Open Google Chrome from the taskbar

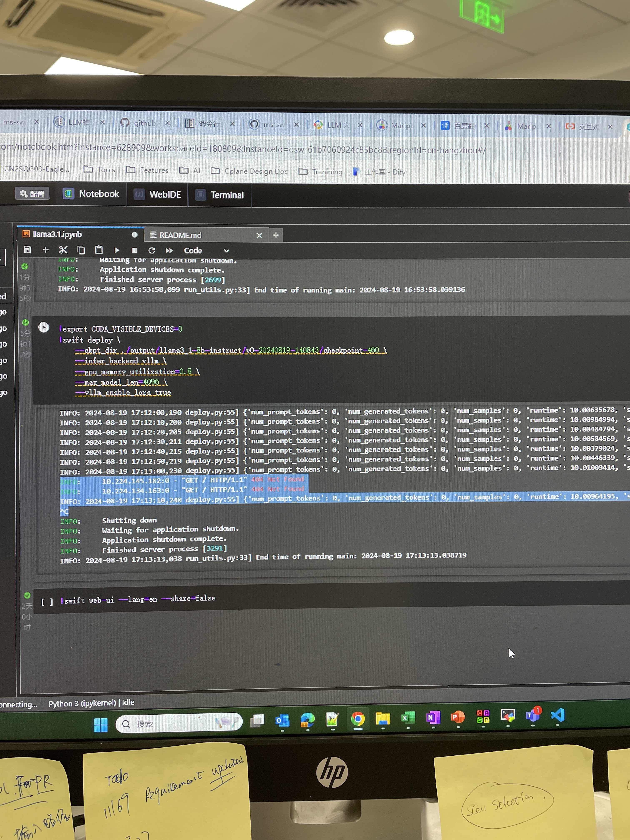click(x=358, y=719)
